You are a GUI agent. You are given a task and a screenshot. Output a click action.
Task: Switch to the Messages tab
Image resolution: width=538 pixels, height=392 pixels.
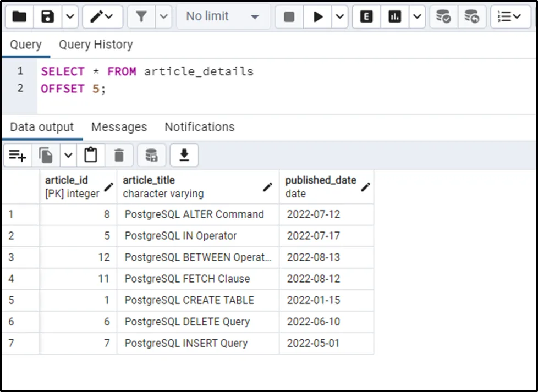tap(119, 127)
